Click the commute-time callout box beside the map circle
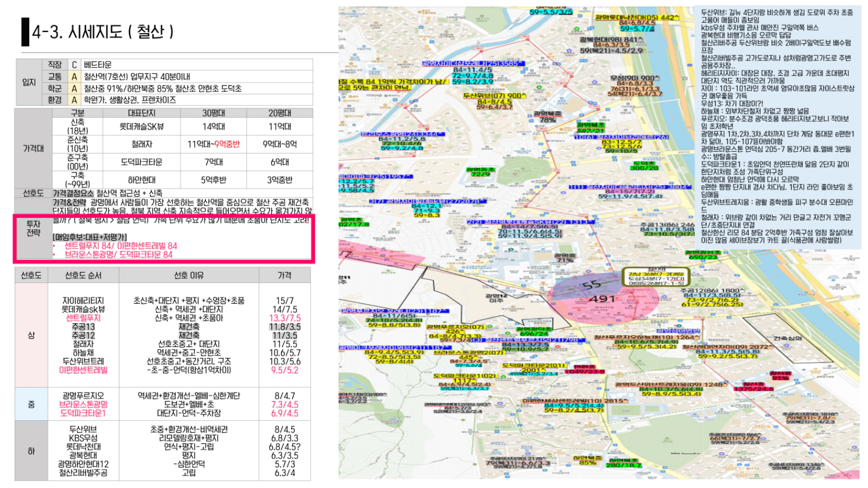868x488 pixels. click(x=656, y=277)
